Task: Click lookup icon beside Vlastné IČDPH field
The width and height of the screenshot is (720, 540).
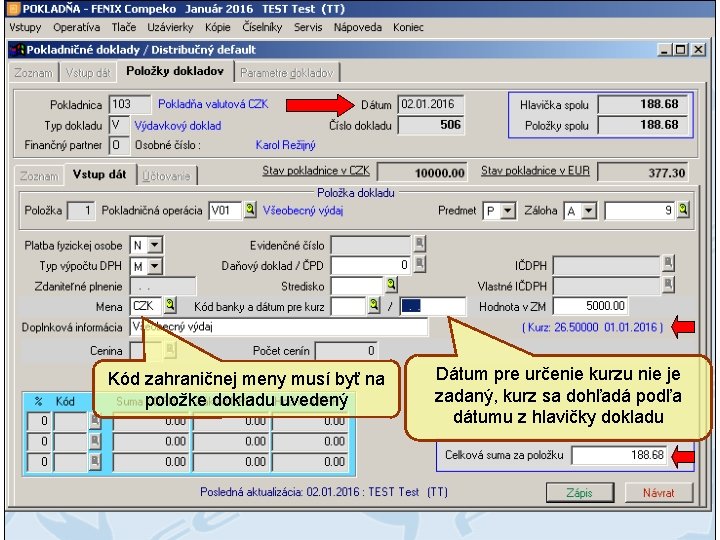Action: tap(669, 285)
